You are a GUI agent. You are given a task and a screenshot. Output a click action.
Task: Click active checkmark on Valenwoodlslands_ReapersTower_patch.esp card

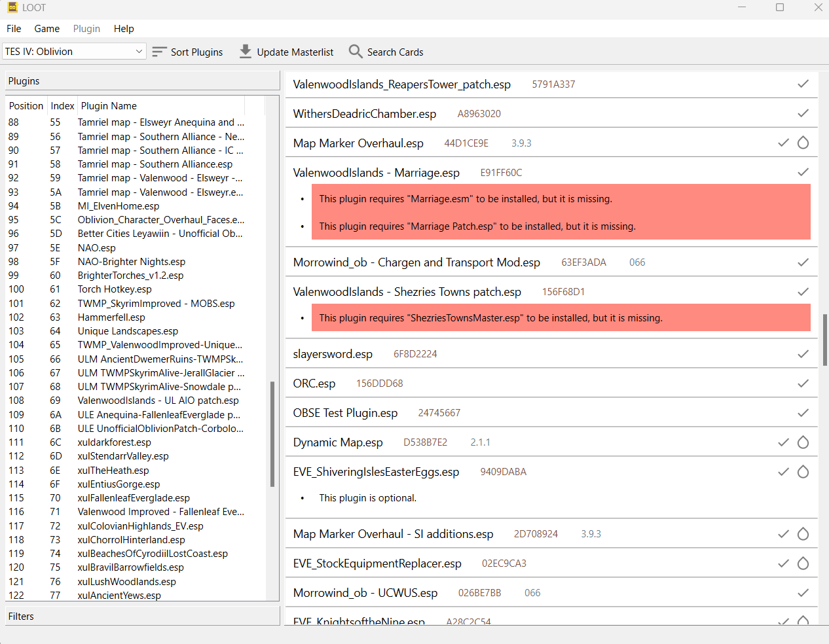coord(803,84)
